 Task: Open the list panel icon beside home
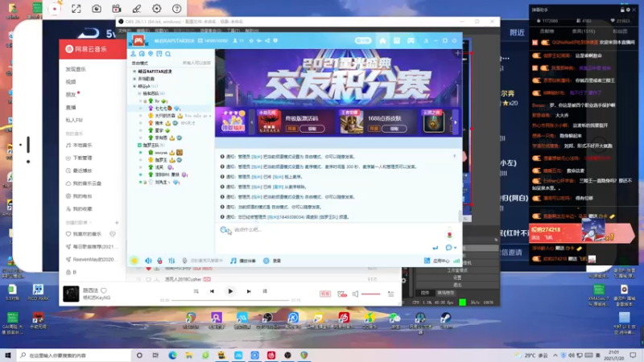click(396, 41)
